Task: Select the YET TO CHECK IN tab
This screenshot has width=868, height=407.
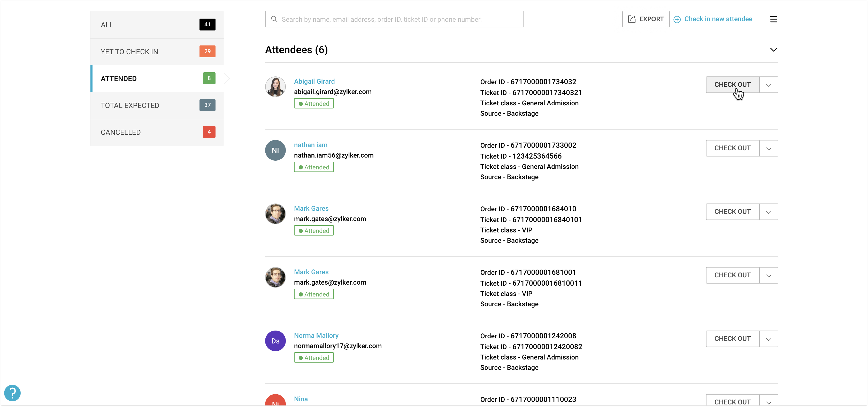Action: coord(157,52)
